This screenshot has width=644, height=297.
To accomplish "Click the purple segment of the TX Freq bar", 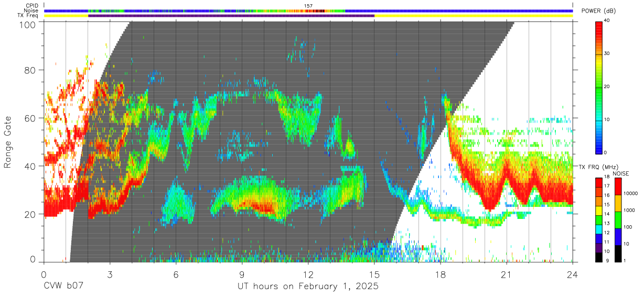I will [x=231, y=16].
